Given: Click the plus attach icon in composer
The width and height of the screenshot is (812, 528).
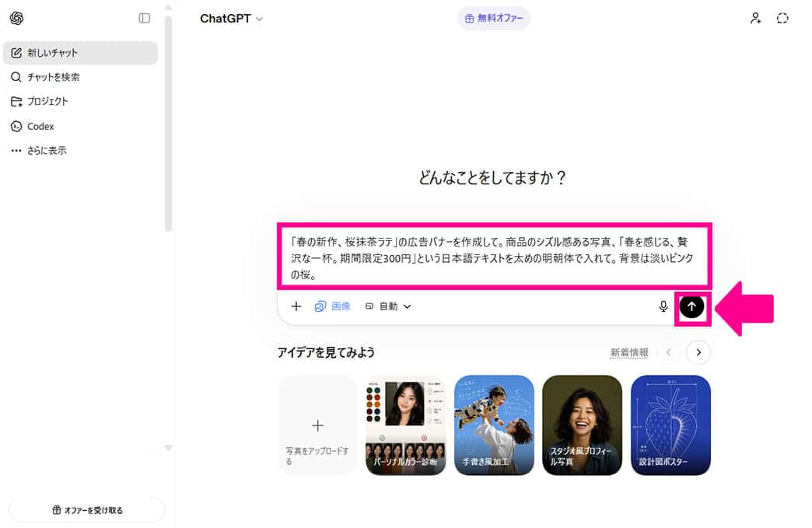Looking at the screenshot, I should (x=296, y=306).
